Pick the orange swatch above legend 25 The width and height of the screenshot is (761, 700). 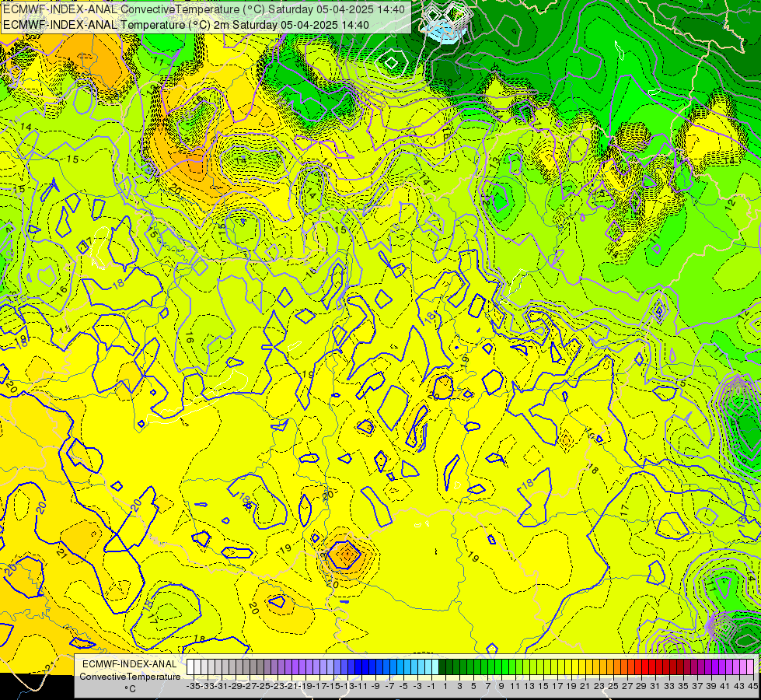(610, 667)
